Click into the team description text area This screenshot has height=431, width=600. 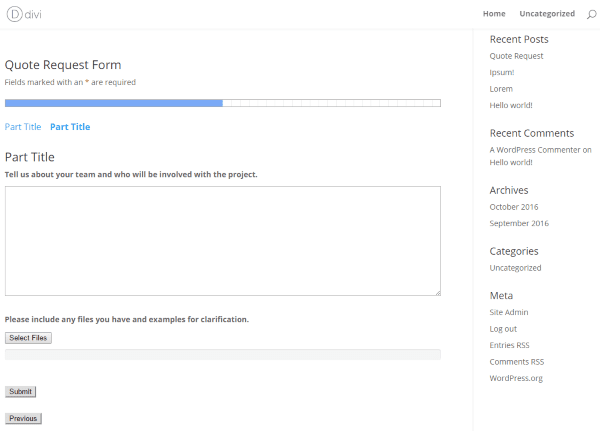click(x=222, y=240)
